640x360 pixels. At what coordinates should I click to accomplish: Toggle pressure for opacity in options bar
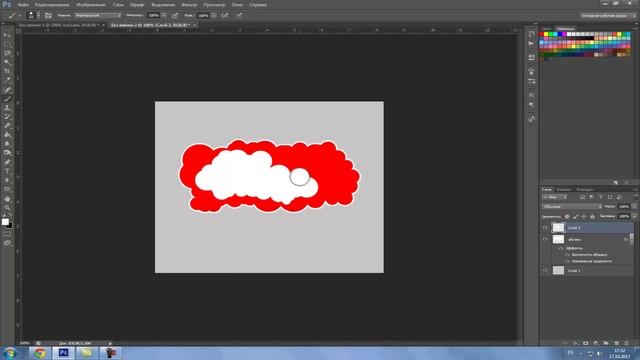pyautogui.click(x=175, y=15)
